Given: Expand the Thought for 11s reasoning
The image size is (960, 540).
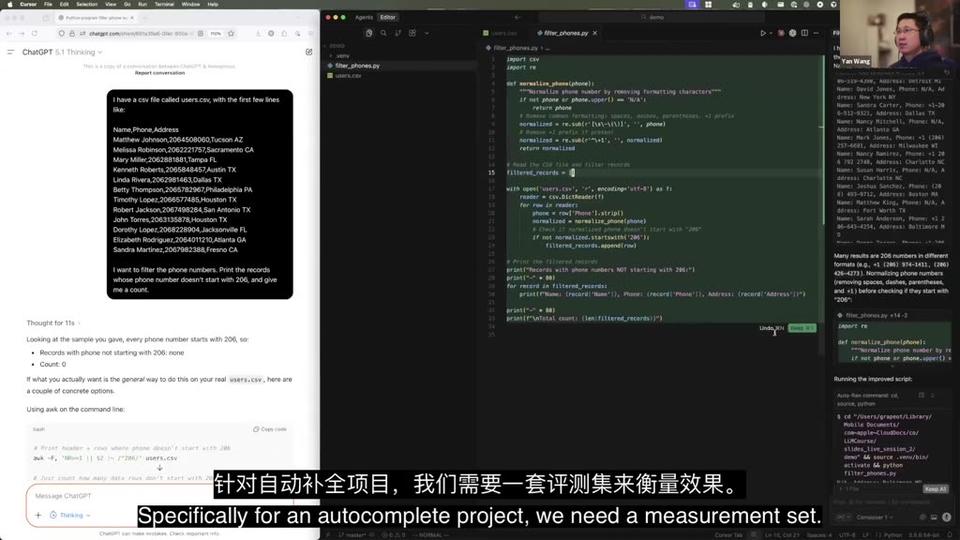Looking at the screenshot, I should [x=53, y=323].
